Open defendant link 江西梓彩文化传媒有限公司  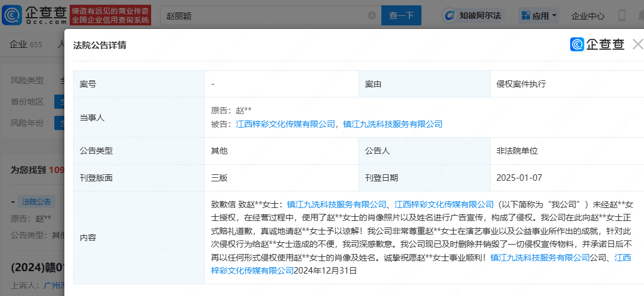tap(286, 124)
